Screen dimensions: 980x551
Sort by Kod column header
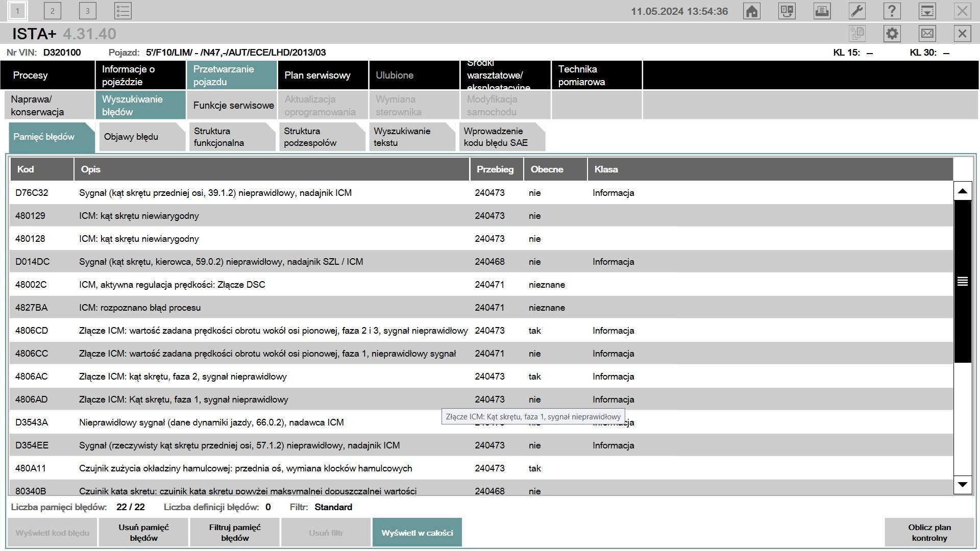click(x=42, y=169)
